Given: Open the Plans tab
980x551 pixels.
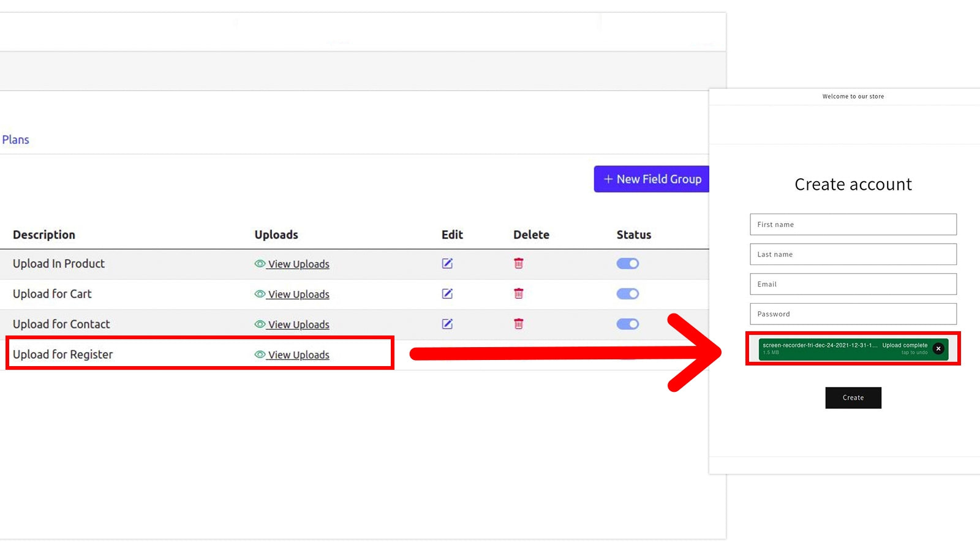Looking at the screenshot, I should tap(15, 140).
